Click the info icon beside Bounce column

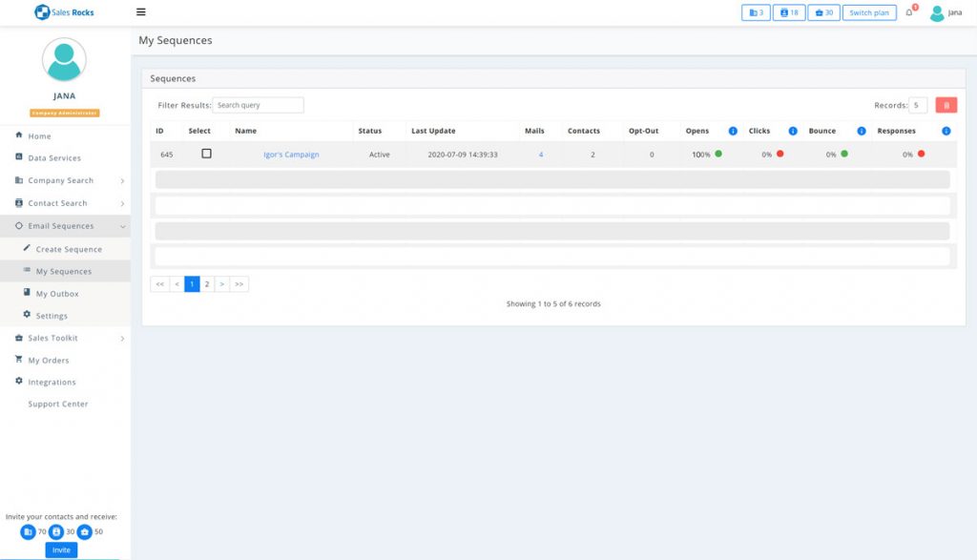861,131
